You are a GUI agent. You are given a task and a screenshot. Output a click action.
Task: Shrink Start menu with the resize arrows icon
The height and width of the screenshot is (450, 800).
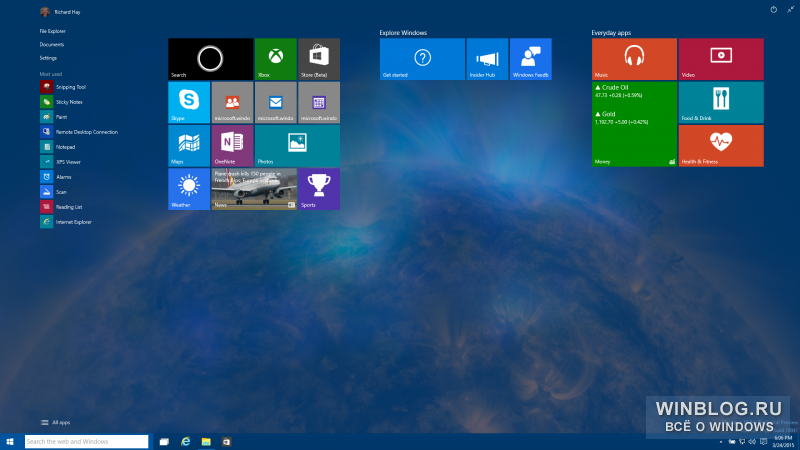point(790,10)
